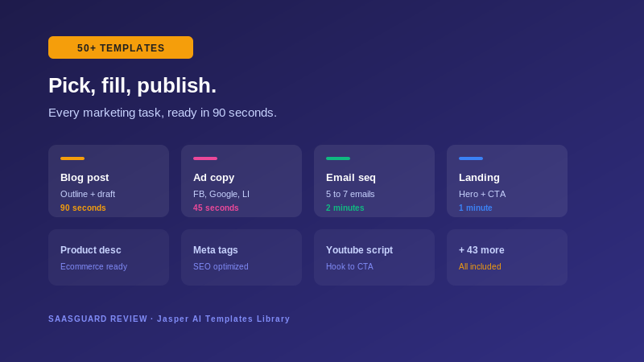Click the "90 seconds" time label

[83, 208]
